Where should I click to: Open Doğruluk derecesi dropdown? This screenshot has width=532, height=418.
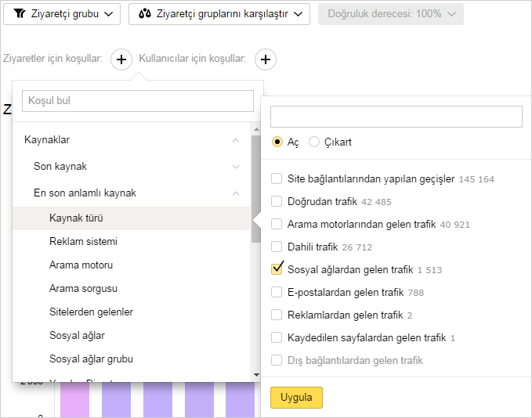[x=390, y=14]
